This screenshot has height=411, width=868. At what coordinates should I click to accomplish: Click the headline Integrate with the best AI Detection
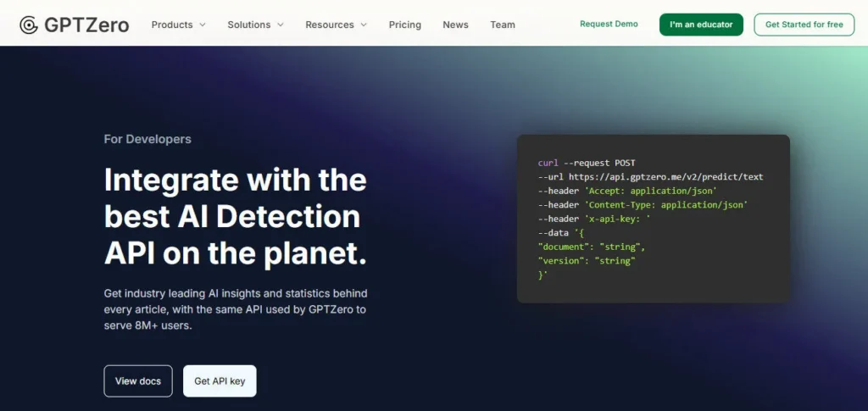(236, 217)
